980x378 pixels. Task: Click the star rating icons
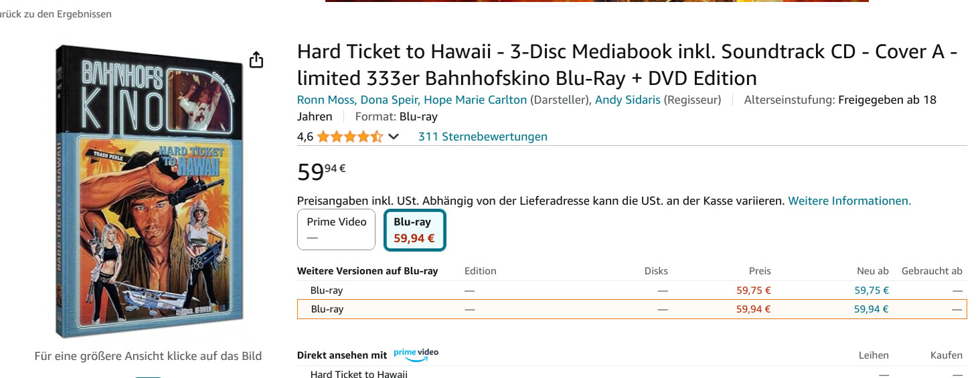(x=349, y=136)
